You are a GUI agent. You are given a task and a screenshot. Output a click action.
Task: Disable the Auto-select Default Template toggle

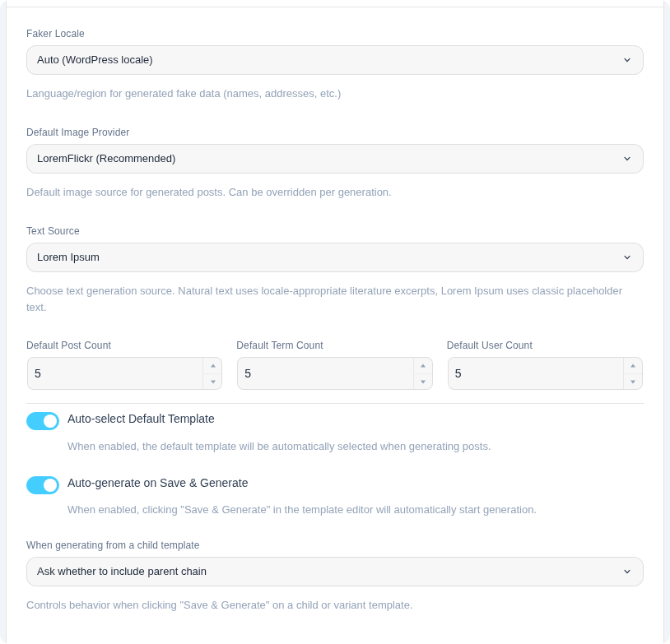coord(43,420)
